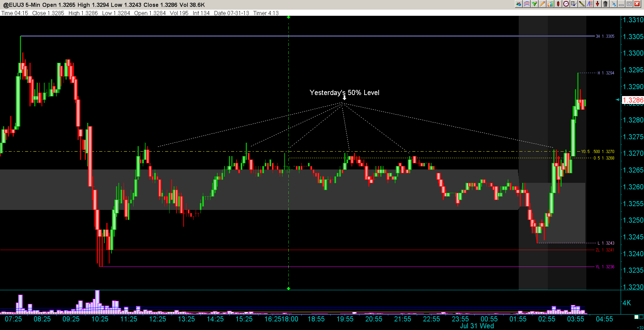Click the blue pushpin icon

point(613,4)
